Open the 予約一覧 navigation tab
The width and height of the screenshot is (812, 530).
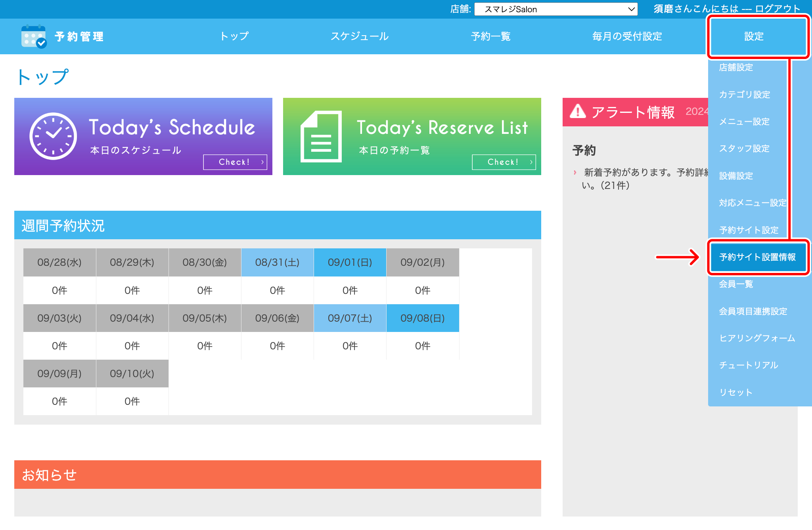click(490, 36)
